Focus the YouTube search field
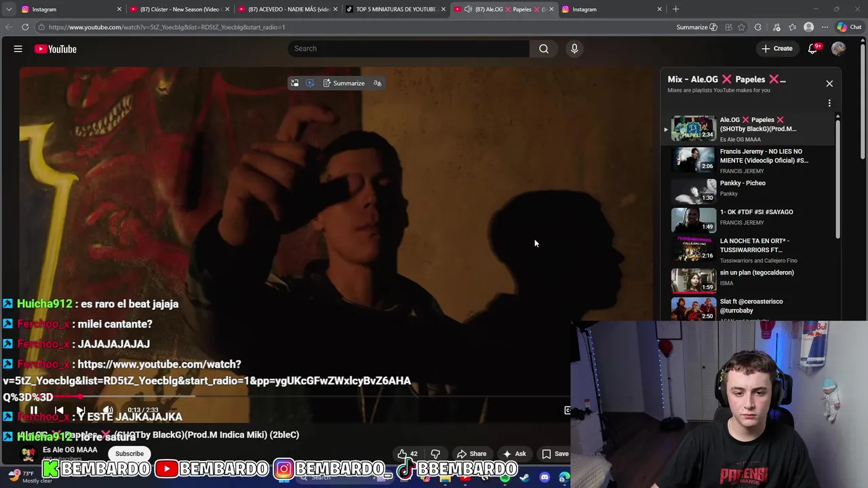Viewport: 868px width, 488px height. click(408, 49)
